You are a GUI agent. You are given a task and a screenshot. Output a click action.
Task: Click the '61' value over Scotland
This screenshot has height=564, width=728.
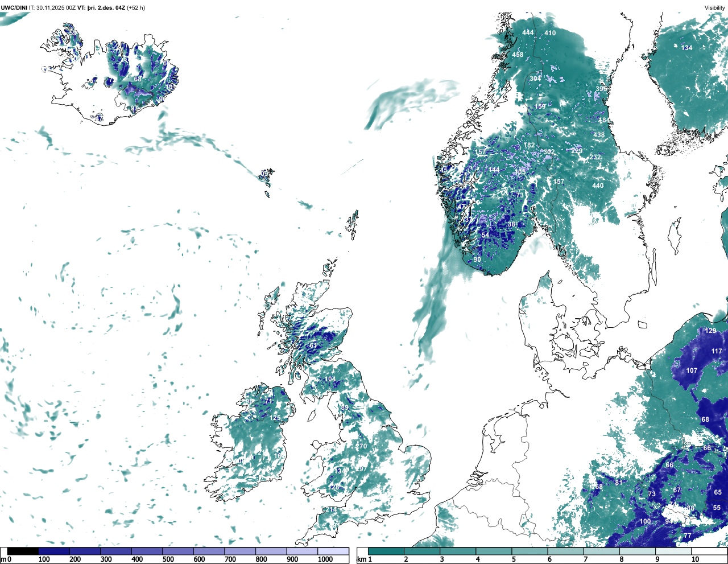[313, 345]
